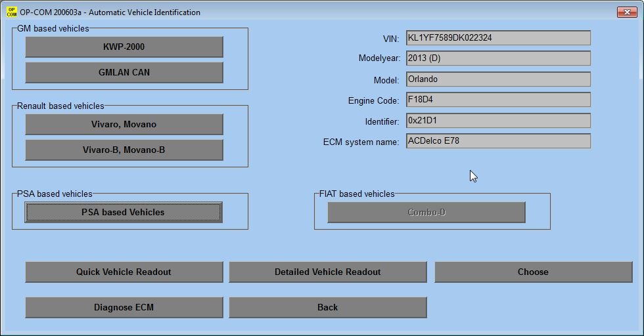Click the VIN field showing KL1YF7589DK022324
This screenshot has width=644, height=336.
click(498, 38)
